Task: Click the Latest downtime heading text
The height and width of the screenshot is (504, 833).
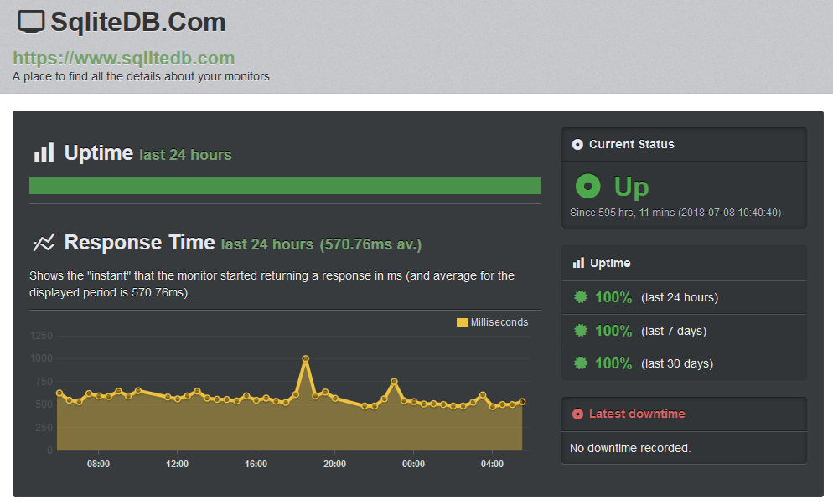Action: (637, 414)
